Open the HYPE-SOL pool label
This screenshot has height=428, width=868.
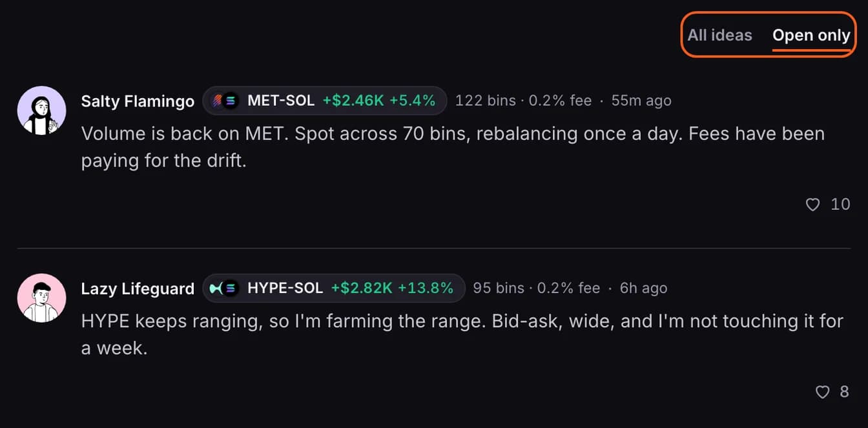tap(285, 288)
